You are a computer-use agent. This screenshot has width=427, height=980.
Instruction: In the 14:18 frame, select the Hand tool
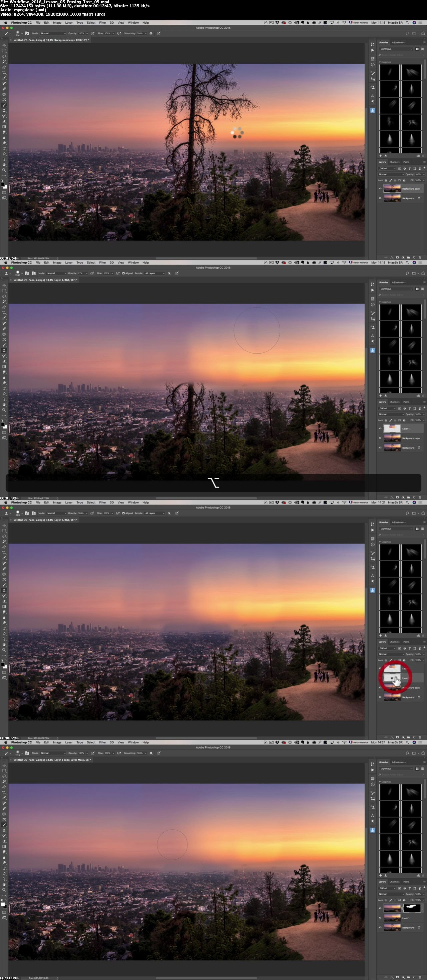click(x=4, y=405)
